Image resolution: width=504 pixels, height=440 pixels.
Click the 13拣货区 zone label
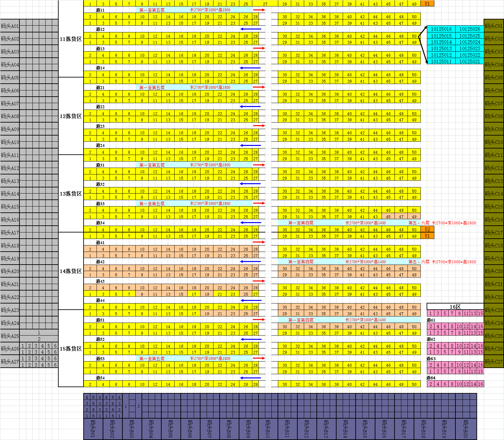71,194
